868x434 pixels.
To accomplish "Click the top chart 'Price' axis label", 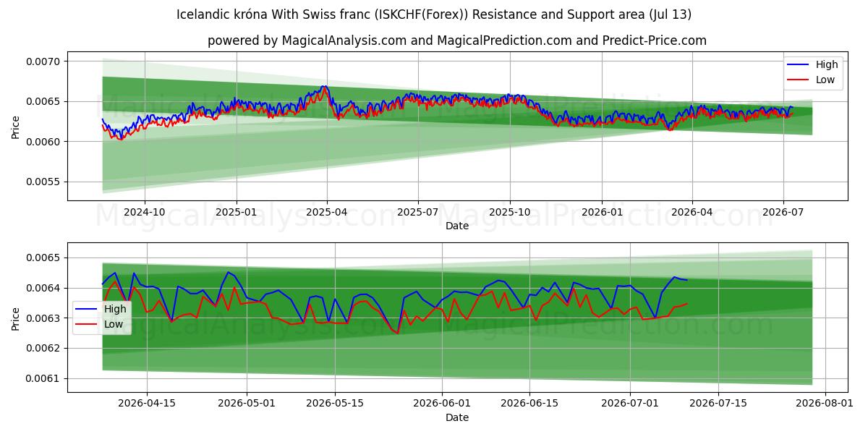I will click(x=16, y=127).
